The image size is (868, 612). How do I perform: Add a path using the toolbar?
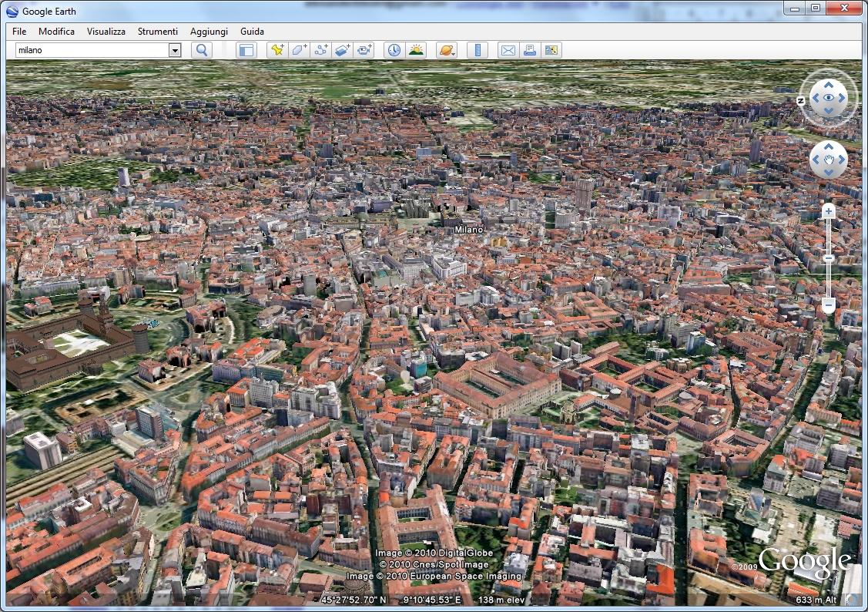point(320,50)
